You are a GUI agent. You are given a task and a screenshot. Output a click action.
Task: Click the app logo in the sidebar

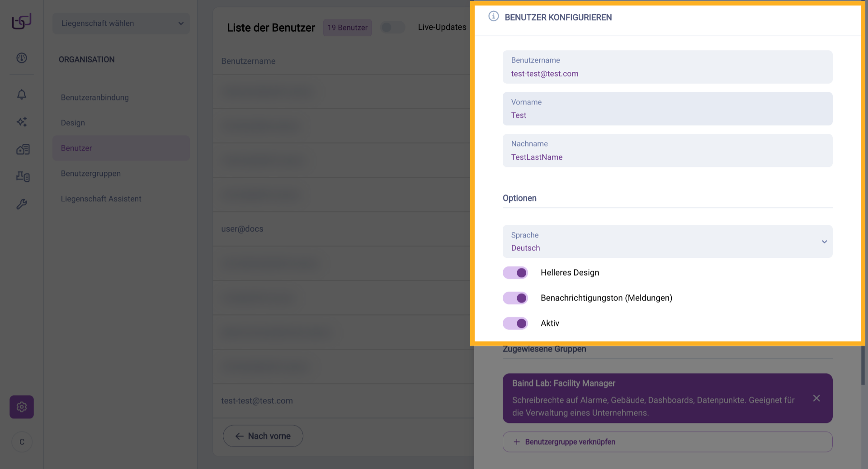pos(22,21)
